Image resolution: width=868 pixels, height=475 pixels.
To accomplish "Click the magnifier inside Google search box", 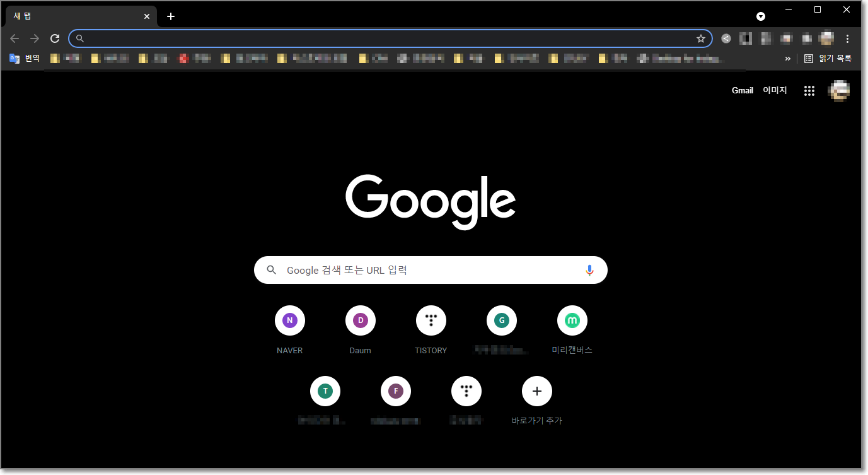I will click(272, 270).
